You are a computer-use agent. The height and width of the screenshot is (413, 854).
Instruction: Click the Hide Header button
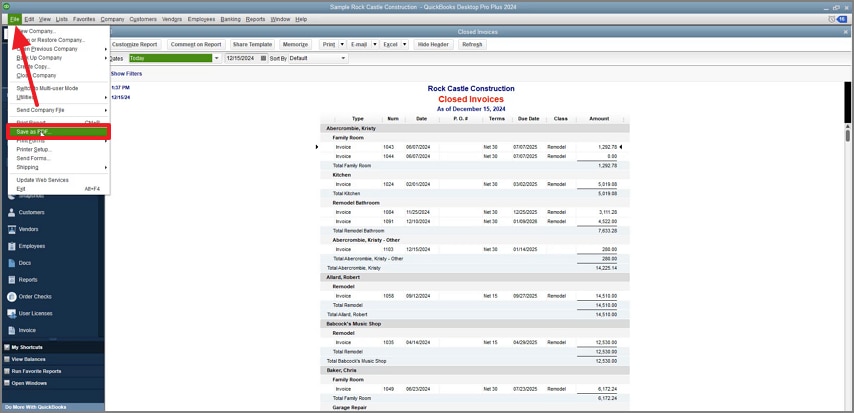tap(434, 45)
